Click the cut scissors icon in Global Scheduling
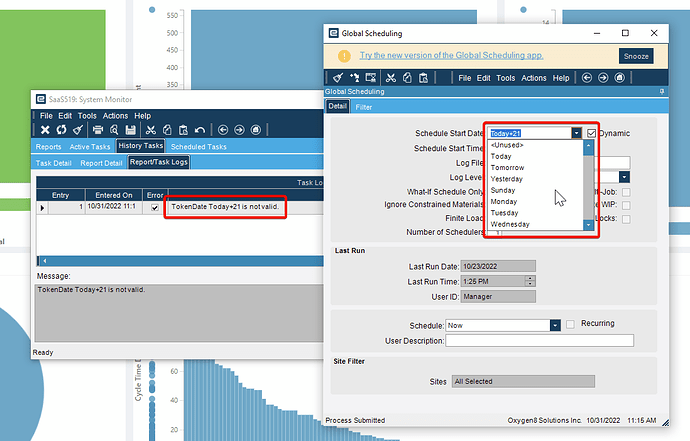The width and height of the screenshot is (690, 441). point(391,78)
